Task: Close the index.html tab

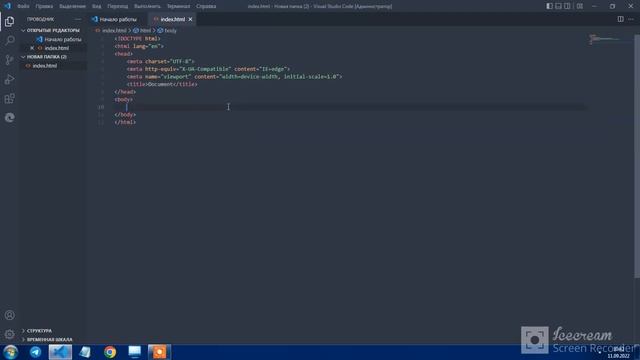Action: pyautogui.click(x=190, y=19)
